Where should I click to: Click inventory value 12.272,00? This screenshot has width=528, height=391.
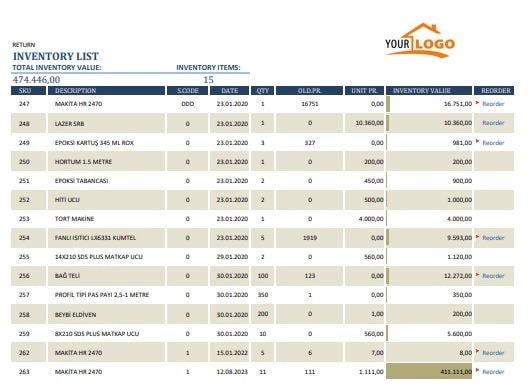(458, 276)
